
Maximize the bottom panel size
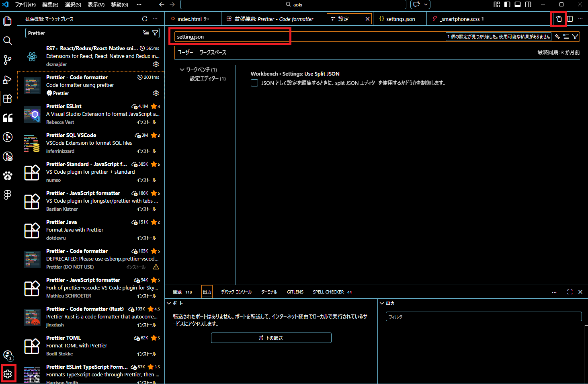(x=570, y=292)
